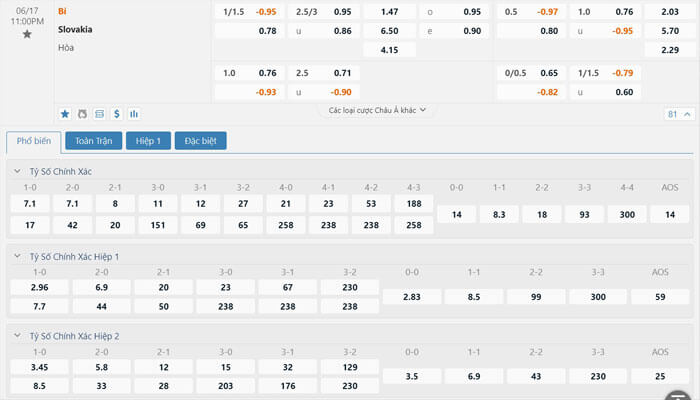Image resolution: width=700 pixels, height=400 pixels.
Task: Choose the 0.71 over 2.5 odds
Action: coord(324,73)
